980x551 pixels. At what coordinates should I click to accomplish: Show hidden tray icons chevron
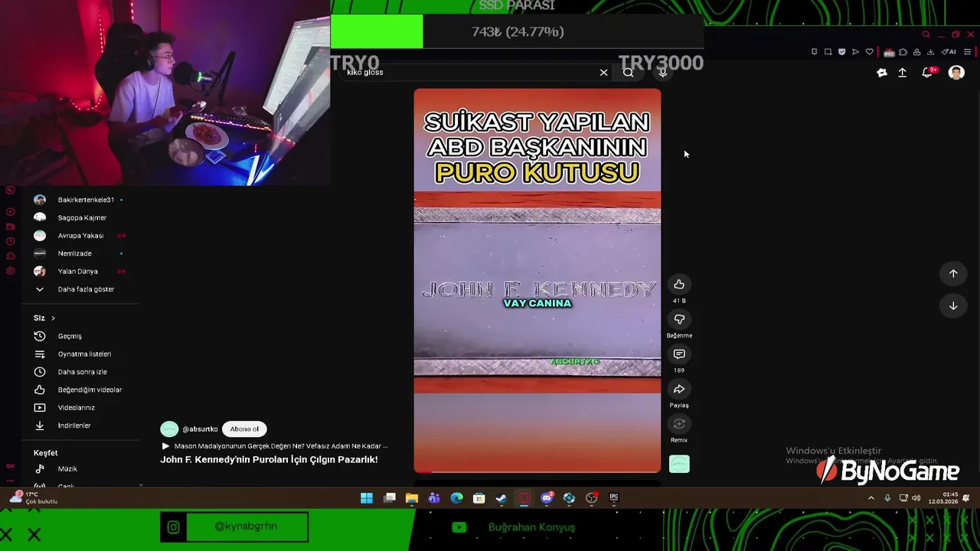coord(871,498)
